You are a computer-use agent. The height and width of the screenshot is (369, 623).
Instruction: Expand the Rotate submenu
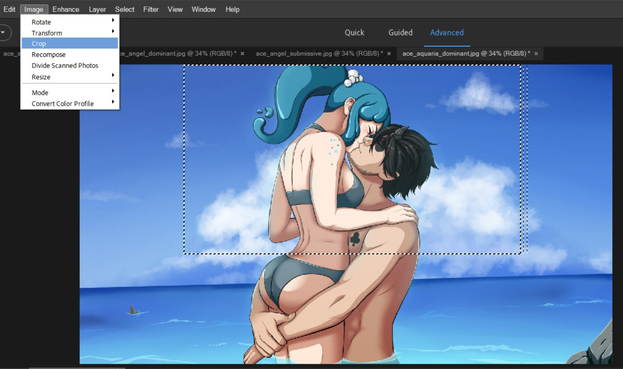point(70,22)
